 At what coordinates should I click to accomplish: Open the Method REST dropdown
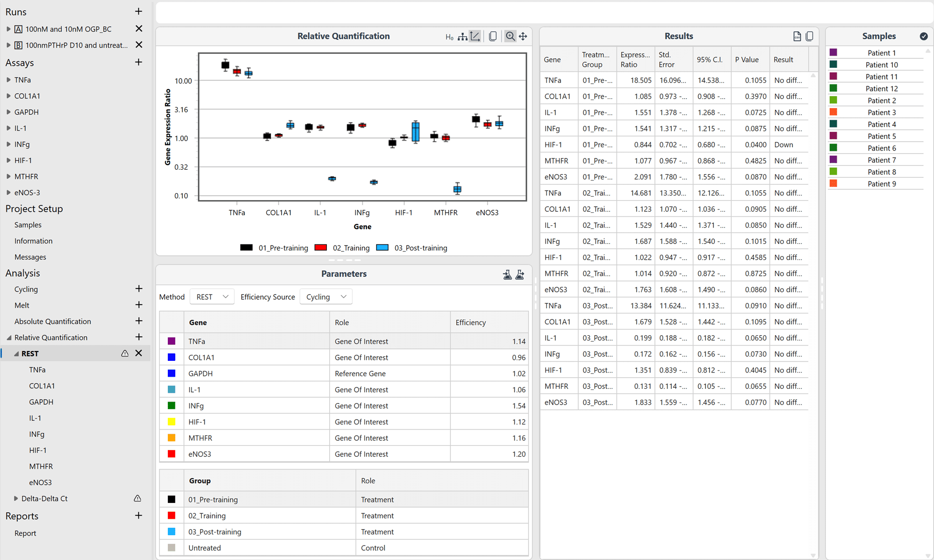click(x=212, y=297)
